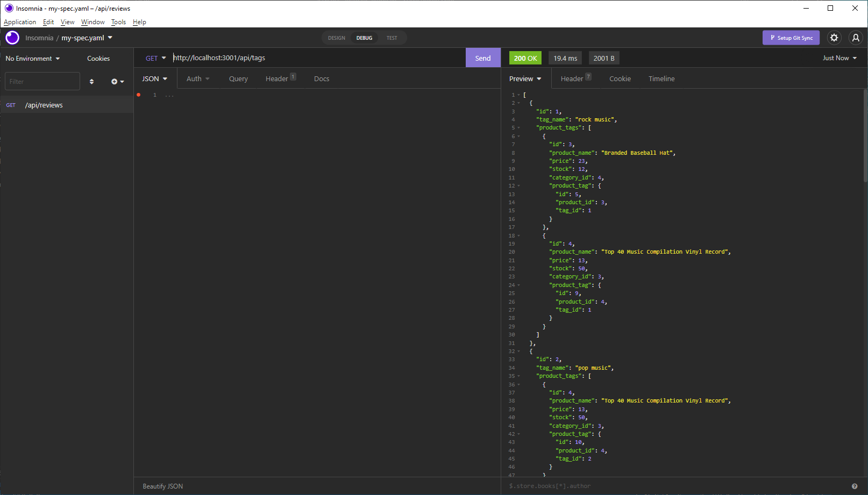Open the Application menu

click(20, 22)
